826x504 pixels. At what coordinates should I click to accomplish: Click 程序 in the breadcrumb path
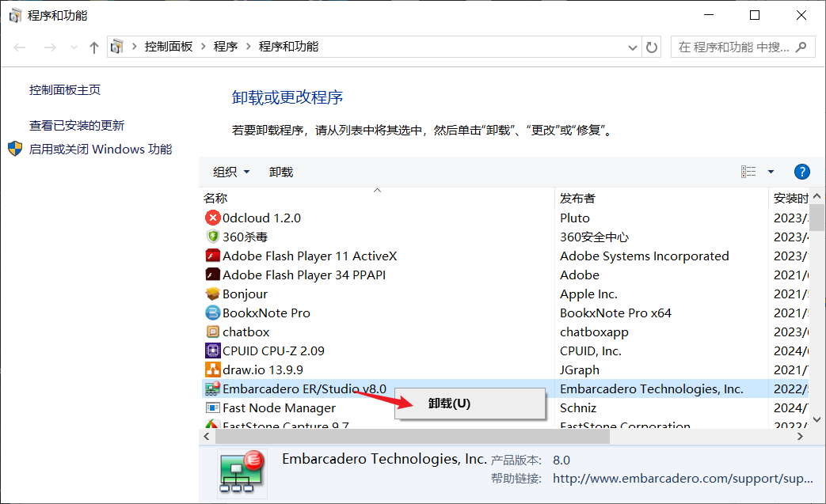click(x=226, y=47)
